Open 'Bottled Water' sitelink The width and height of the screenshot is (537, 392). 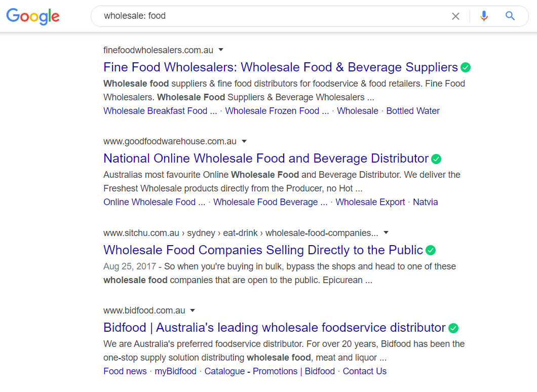tap(413, 111)
